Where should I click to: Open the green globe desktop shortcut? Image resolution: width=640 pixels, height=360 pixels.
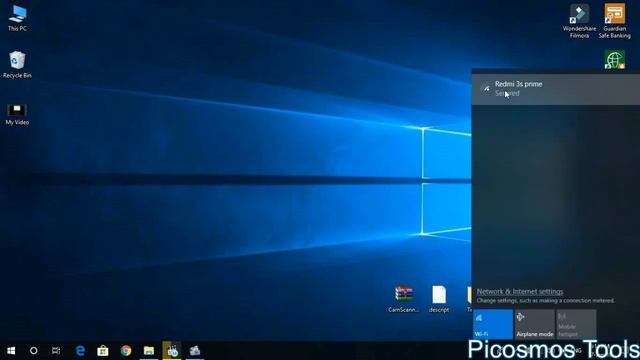615,60
